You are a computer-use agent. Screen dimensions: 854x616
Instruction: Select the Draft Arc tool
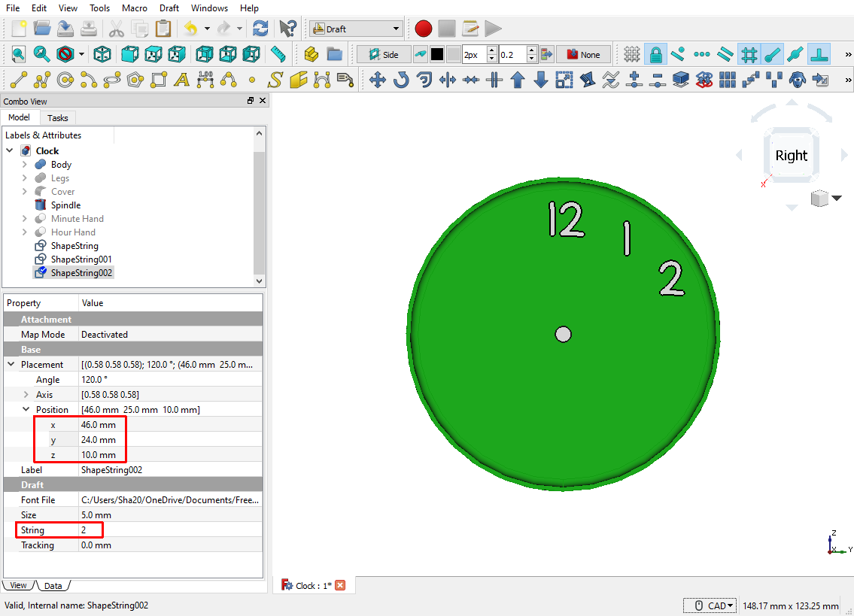[89, 80]
